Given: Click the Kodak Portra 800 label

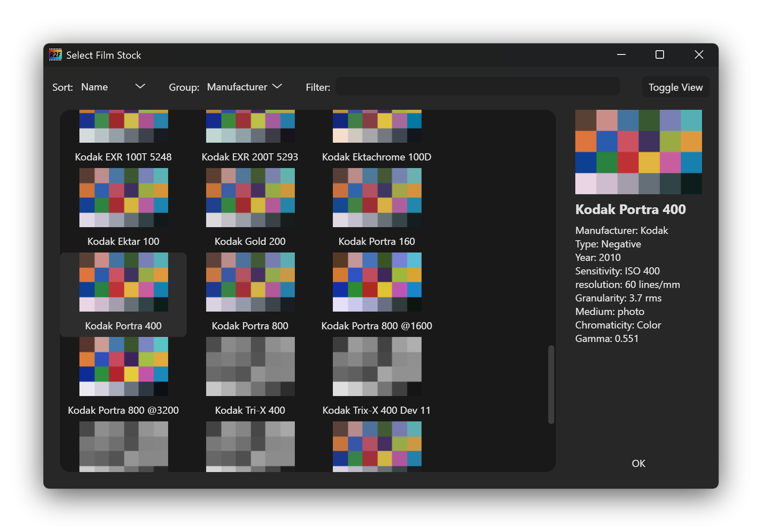Looking at the screenshot, I should click(250, 326).
